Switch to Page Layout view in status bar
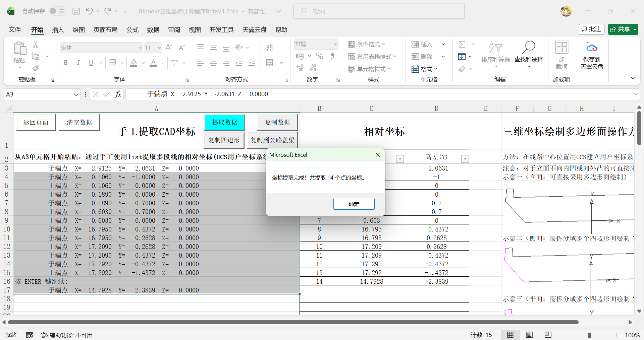The image size is (644, 340). pyautogui.click(x=529, y=335)
